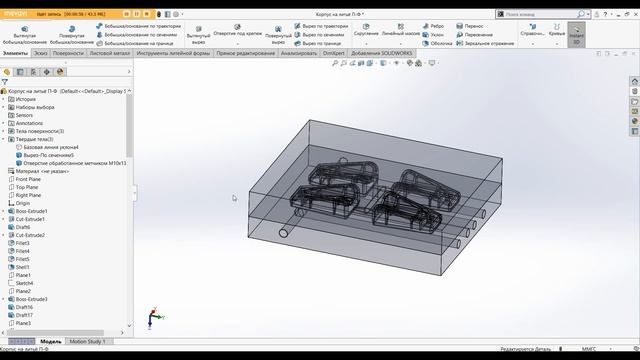Choose the Пересечение tool
Screen dimensions: 640x360
click(475, 35)
